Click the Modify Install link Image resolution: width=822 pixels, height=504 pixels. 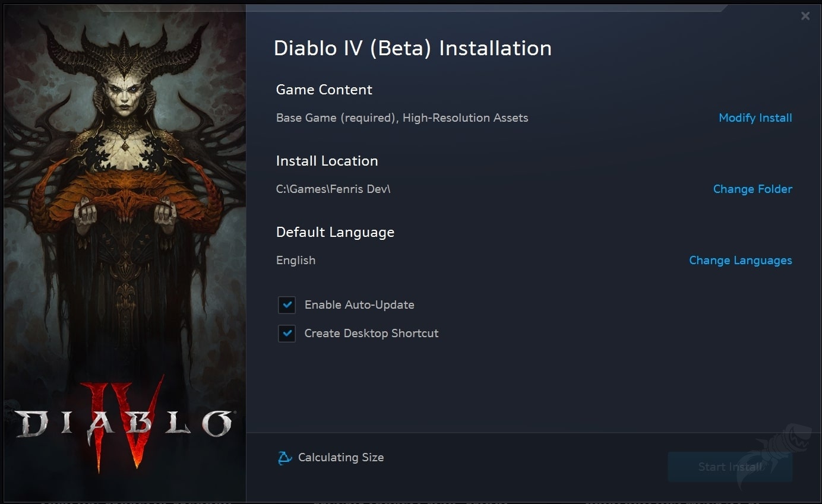coord(755,118)
